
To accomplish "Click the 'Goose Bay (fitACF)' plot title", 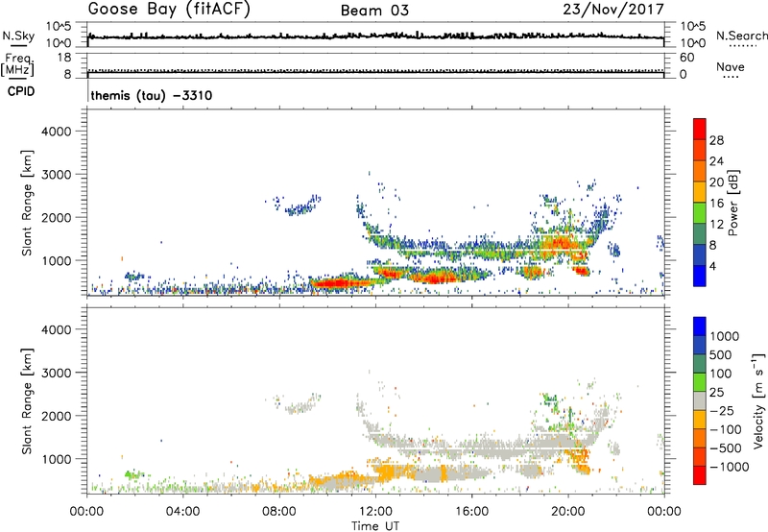I will tap(169, 10).
